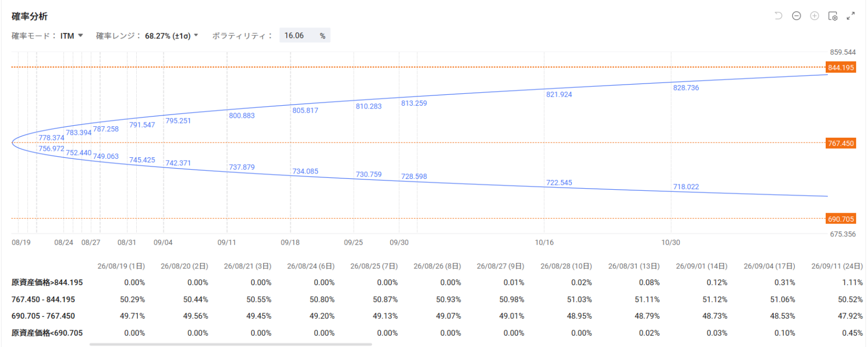Click the ボラティリティ input field 16.06
Viewport: 868px width, 347px height.
[x=305, y=36]
